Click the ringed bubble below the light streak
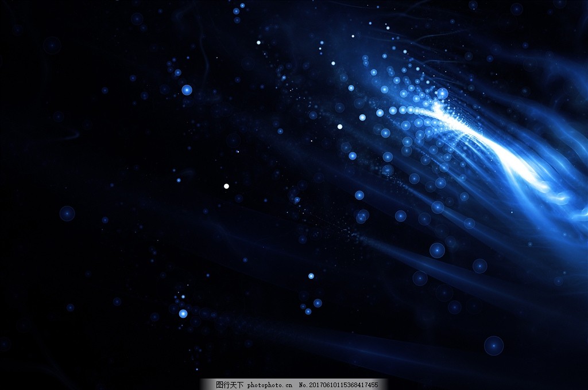This screenshot has height=390, width=588. (437, 250)
